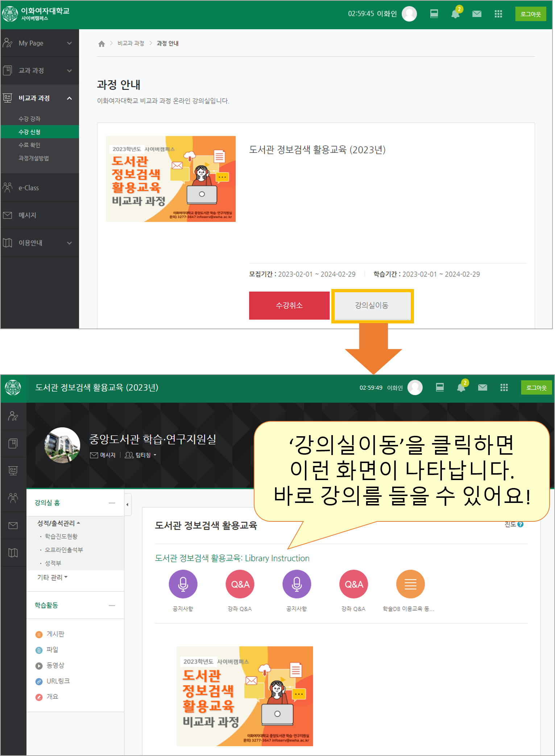Open the mail envelope icon in top header
Viewport: 555px width, 756px height.
pyautogui.click(x=477, y=14)
